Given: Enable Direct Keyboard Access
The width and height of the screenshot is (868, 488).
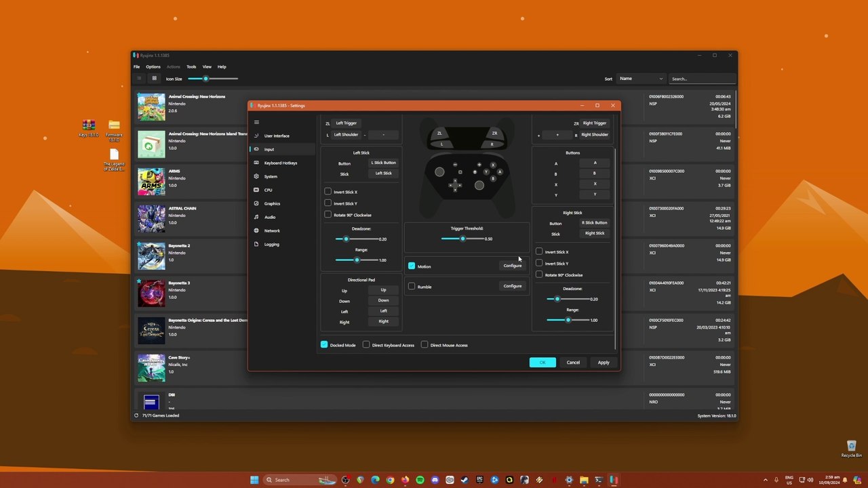Looking at the screenshot, I should point(366,345).
